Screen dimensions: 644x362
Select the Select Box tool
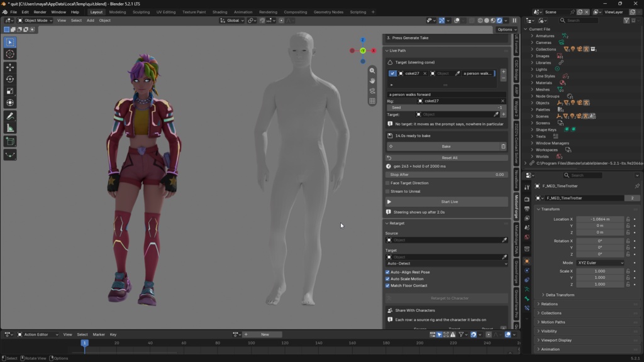pyautogui.click(x=10, y=42)
